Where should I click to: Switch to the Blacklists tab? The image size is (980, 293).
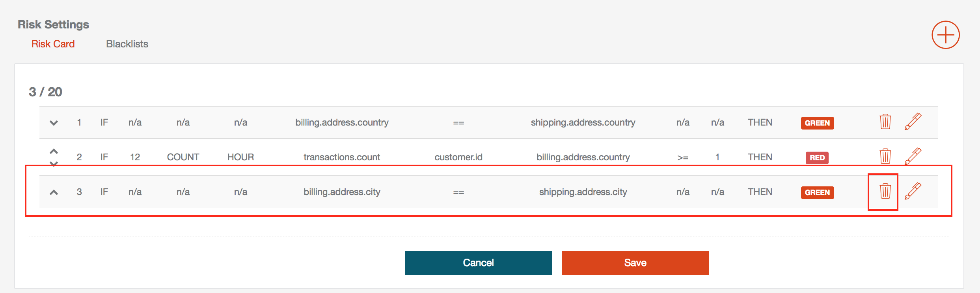[x=127, y=44]
